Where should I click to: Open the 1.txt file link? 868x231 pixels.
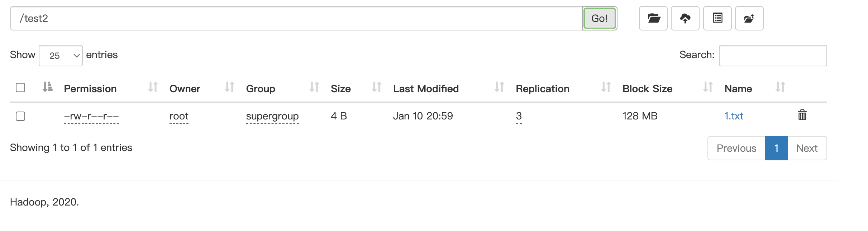(734, 116)
